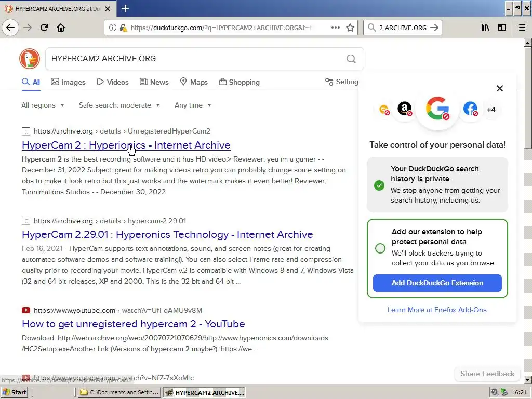Select the All results tab
Viewport: 532px width, 399px height.
click(x=31, y=82)
